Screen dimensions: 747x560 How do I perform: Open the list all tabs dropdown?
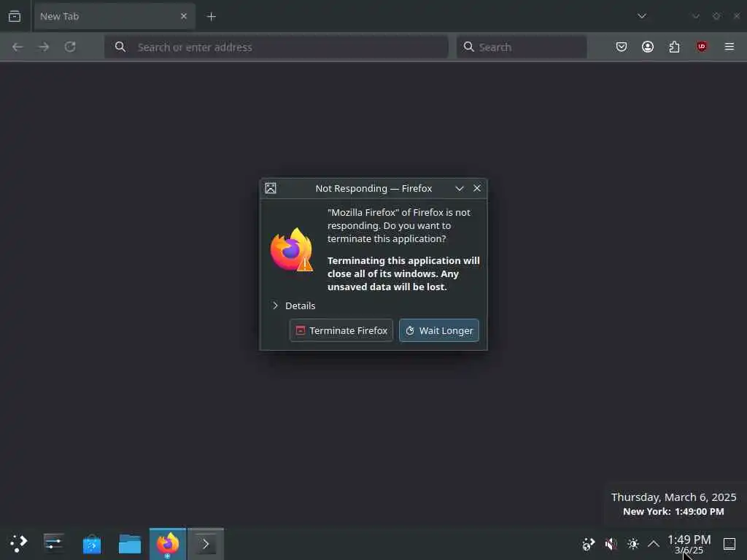click(x=642, y=16)
